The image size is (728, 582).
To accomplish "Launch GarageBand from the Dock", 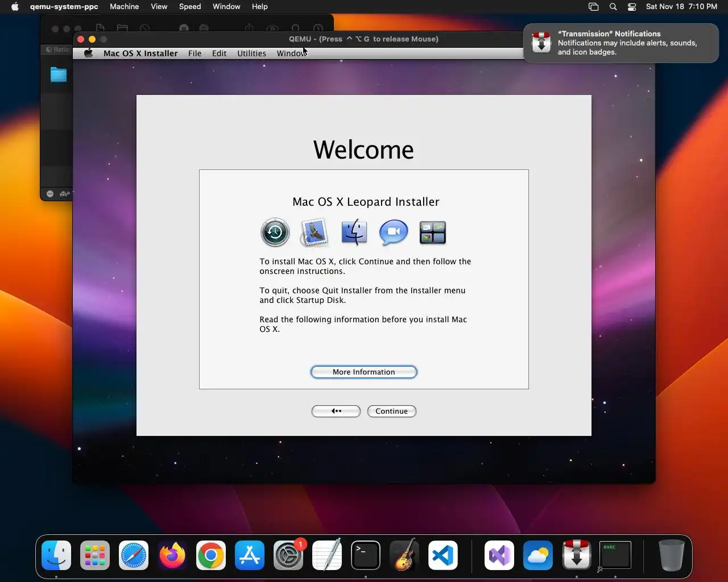I will pyautogui.click(x=404, y=555).
